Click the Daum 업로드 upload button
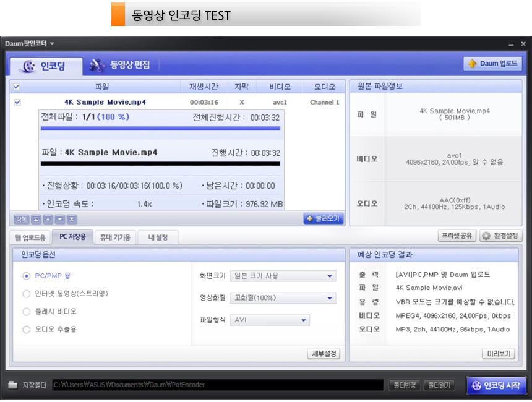 click(492, 64)
